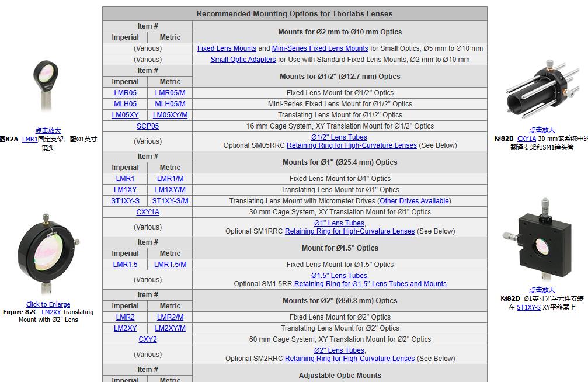Open the CXY2 cage mount link
The width and height of the screenshot is (588, 382).
click(x=147, y=339)
